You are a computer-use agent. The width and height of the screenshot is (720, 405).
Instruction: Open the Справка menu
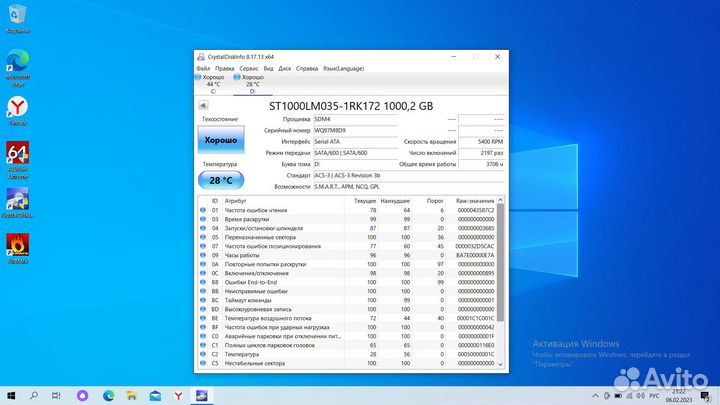tap(308, 68)
